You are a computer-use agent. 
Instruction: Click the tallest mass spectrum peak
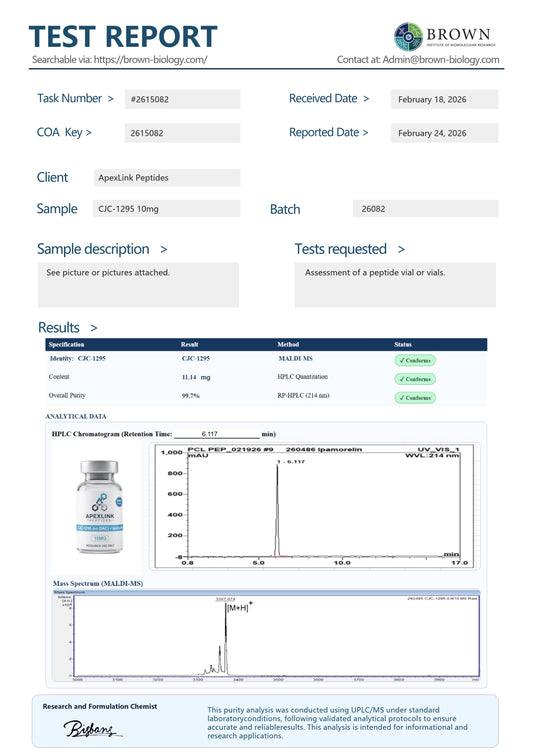pos(226,638)
